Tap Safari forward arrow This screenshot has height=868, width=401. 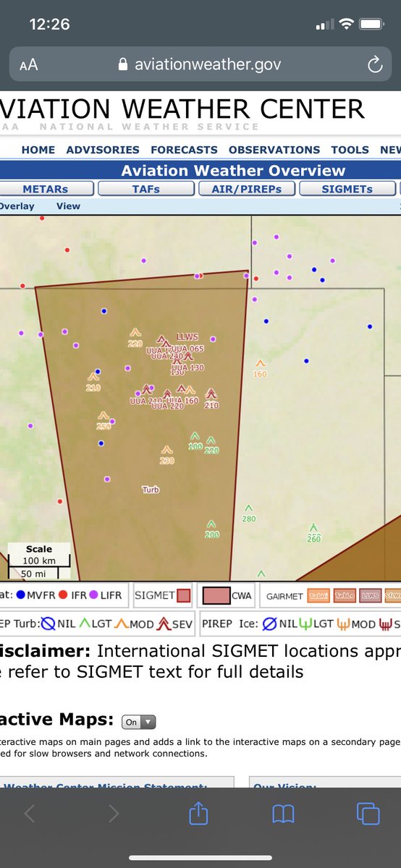coord(113,814)
